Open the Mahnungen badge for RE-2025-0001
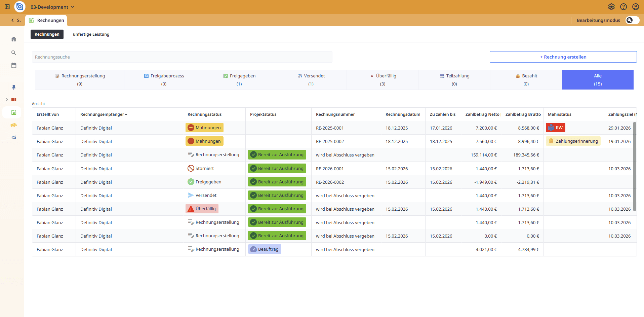The height and width of the screenshot is (317, 644). tap(204, 128)
